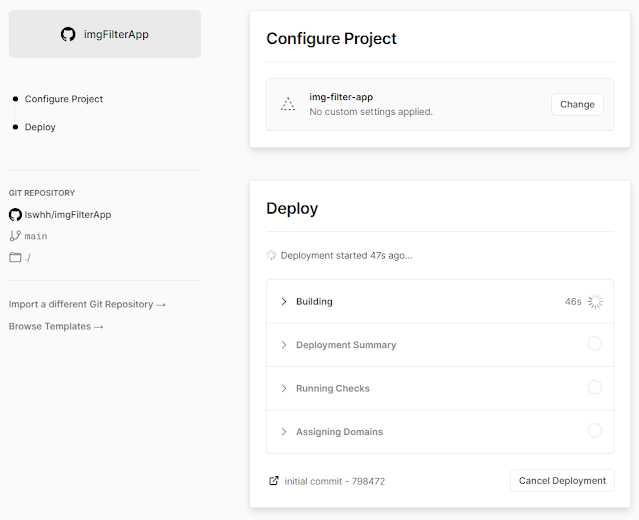Click the triangle project icon for img-filter-app
This screenshot has height=520, width=639.
pos(288,104)
